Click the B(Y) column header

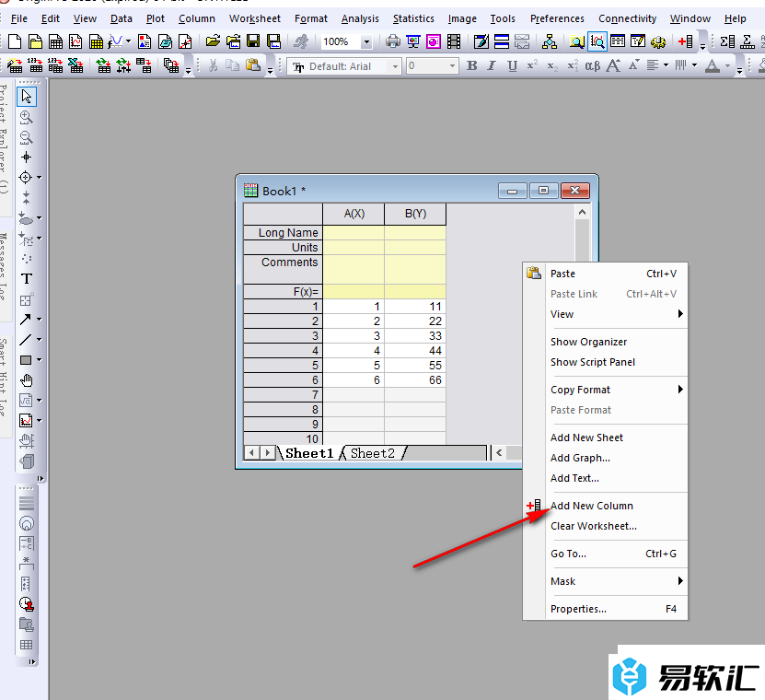tap(415, 214)
